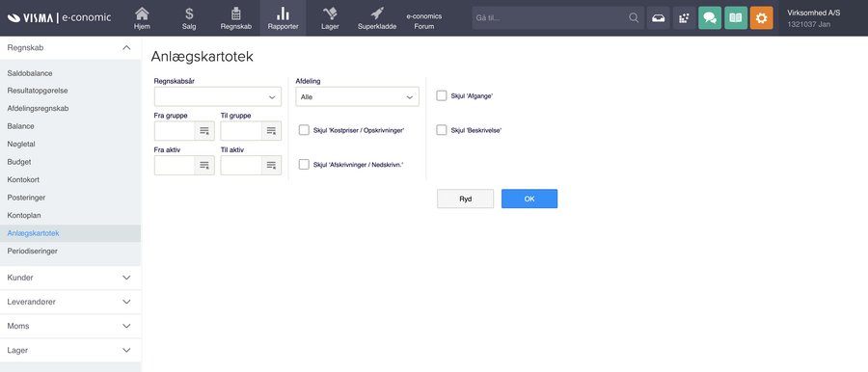Image resolution: width=868 pixels, height=372 pixels.
Task: Open the orange settings gear icon
Action: [x=762, y=18]
